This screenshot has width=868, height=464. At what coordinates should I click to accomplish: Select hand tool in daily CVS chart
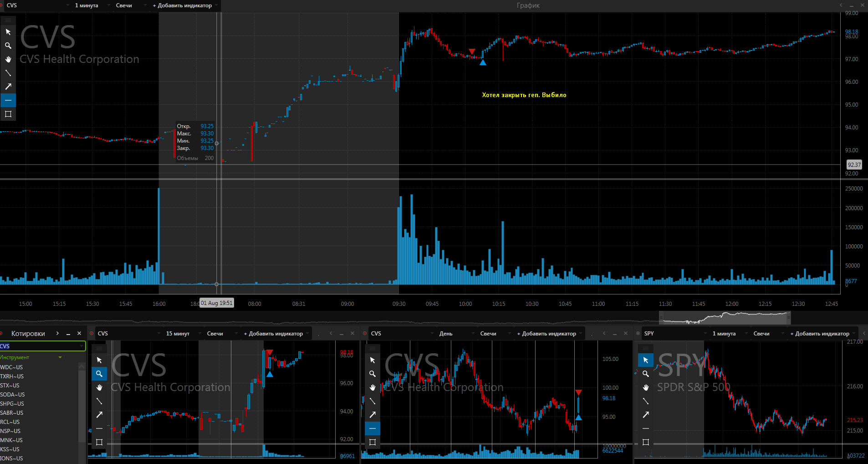click(373, 387)
